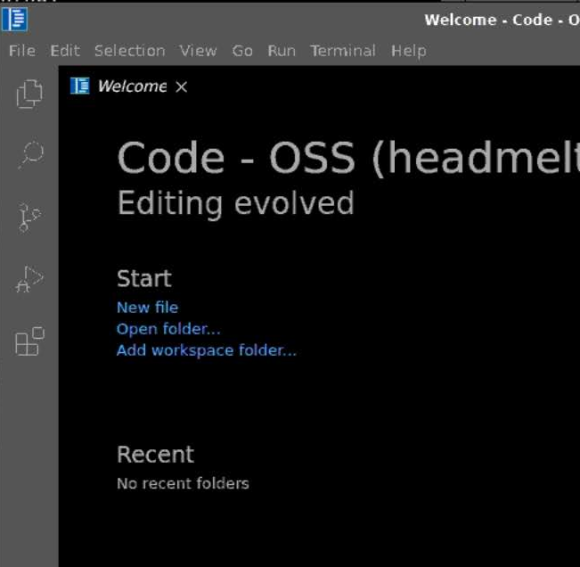This screenshot has height=567, width=580.
Task: Open the Run and Debug view icon
Action: point(29,279)
